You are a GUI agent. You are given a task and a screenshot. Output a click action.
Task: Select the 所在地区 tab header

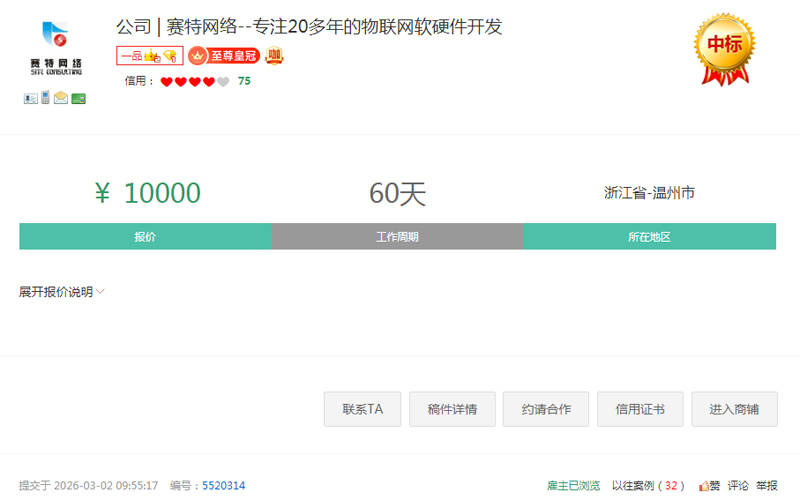[x=649, y=237]
